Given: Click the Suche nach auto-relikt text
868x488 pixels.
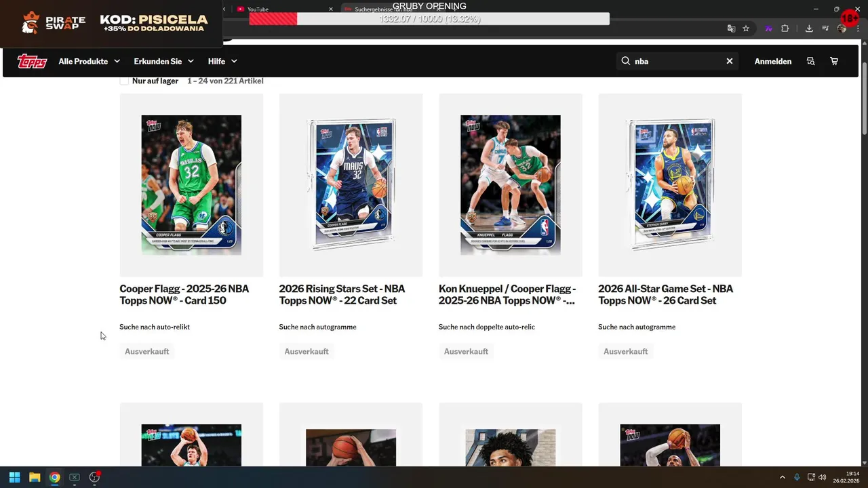Looking at the screenshot, I should tap(155, 327).
